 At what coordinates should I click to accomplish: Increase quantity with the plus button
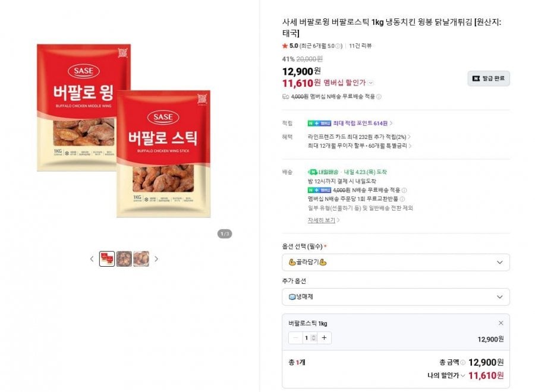pyautogui.click(x=324, y=338)
